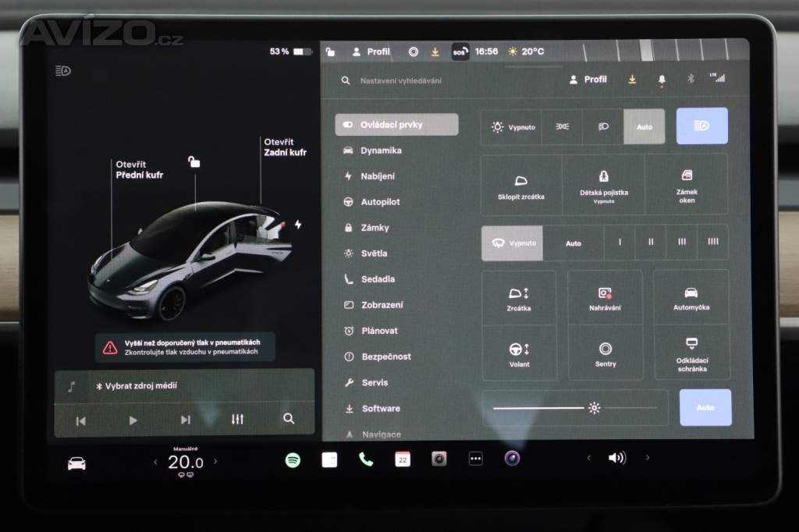Toggle Dětská pojistka child lock

click(603, 185)
